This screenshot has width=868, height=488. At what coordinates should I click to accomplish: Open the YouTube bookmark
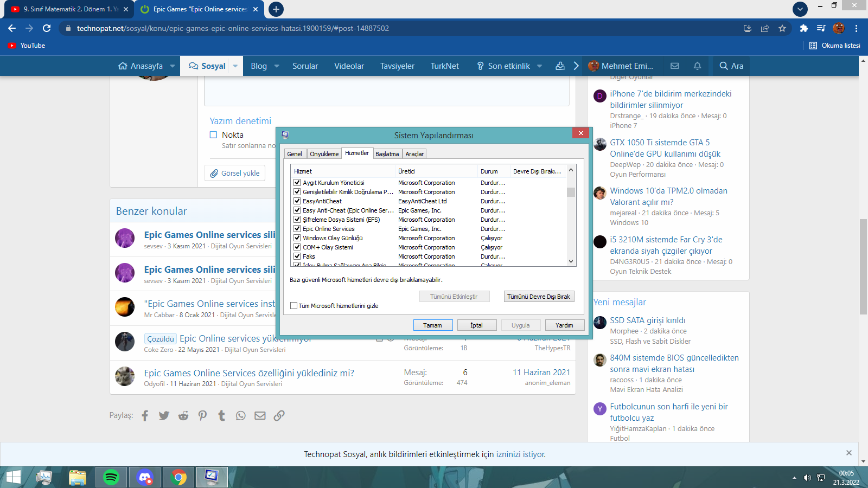pos(27,46)
